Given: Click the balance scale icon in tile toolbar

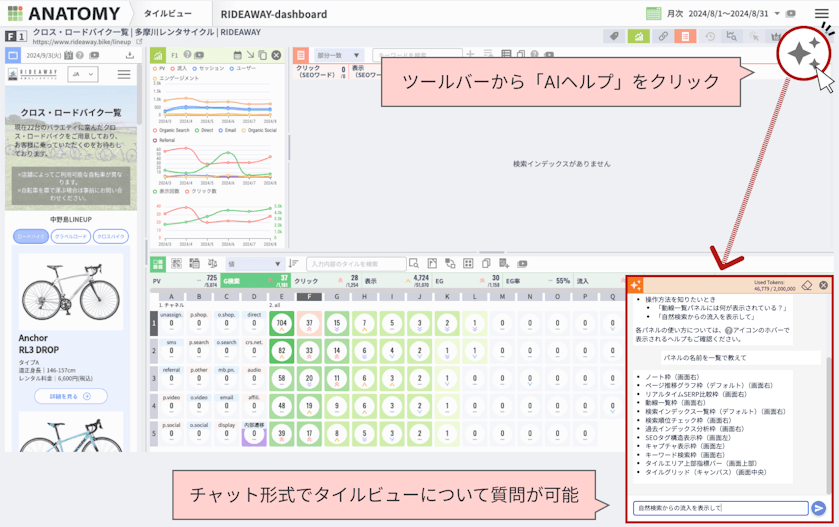Looking at the screenshot, I should click(212, 263).
